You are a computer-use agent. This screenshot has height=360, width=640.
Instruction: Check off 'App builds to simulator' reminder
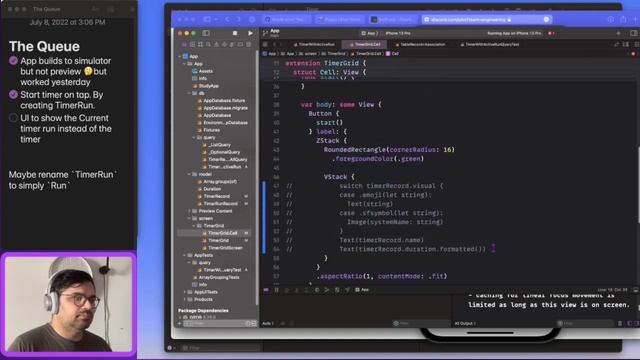pyautogui.click(x=13, y=61)
